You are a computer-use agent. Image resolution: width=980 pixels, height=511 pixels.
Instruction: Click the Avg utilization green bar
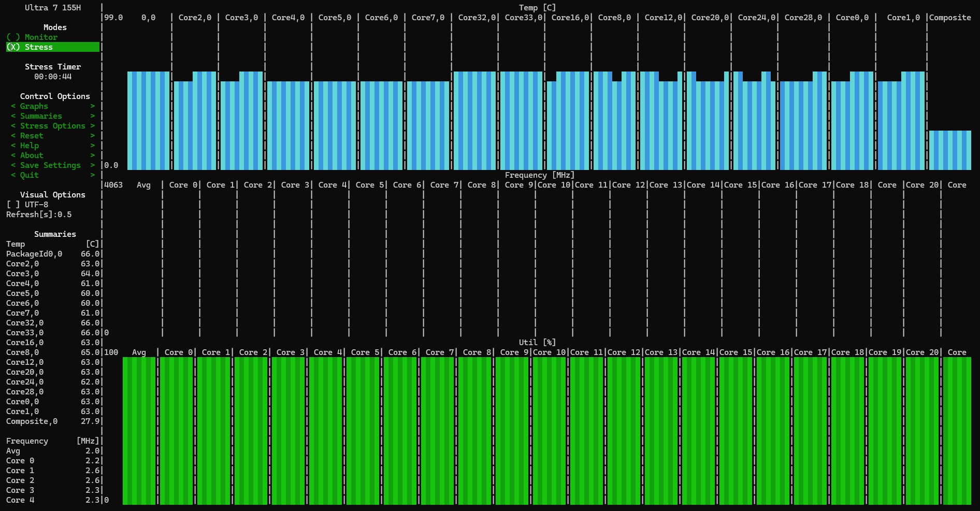click(139, 431)
